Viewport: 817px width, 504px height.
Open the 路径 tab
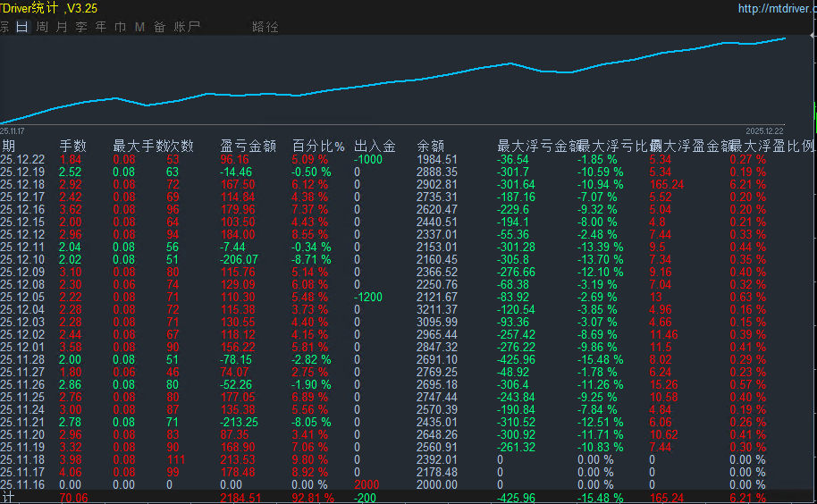coord(265,27)
